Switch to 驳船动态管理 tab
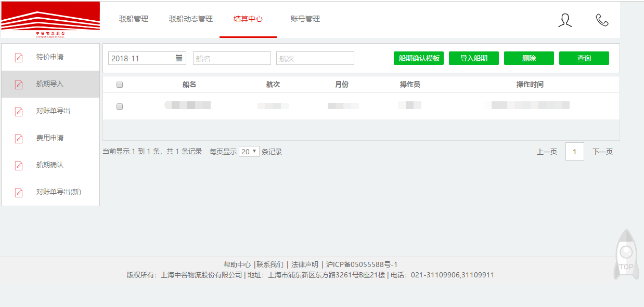This screenshot has width=644, height=307. 191,19
